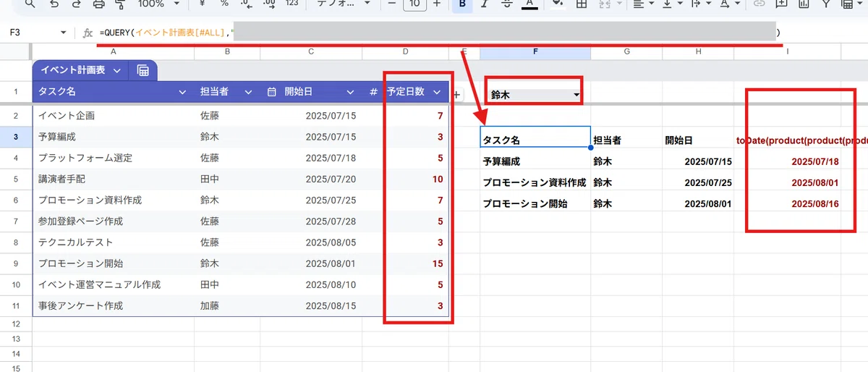
Task: Select row 5 header
Action: pos(15,179)
